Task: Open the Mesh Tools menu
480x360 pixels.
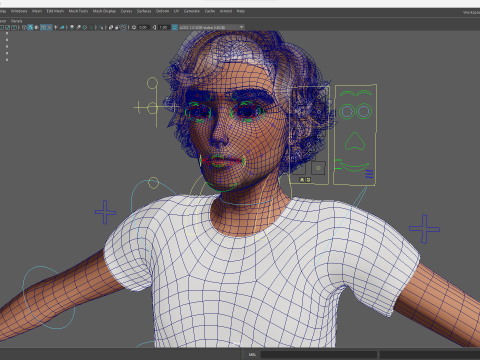Action: 78,11
